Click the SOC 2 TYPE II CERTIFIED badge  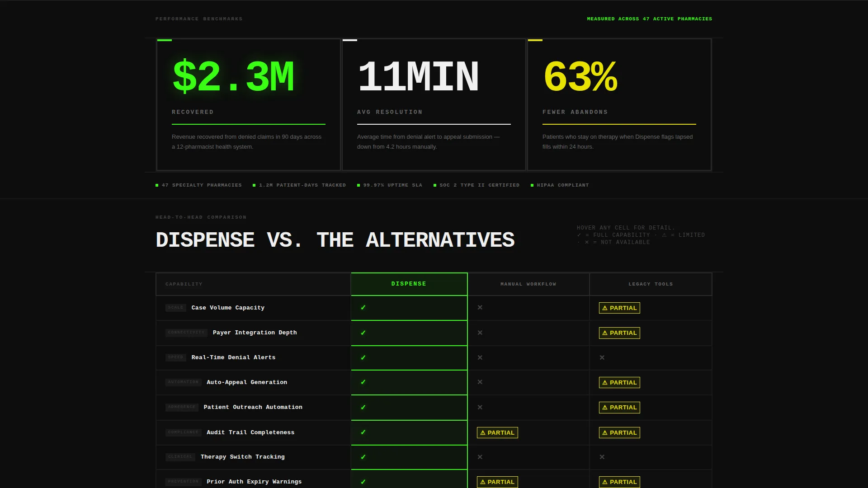[x=476, y=185]
